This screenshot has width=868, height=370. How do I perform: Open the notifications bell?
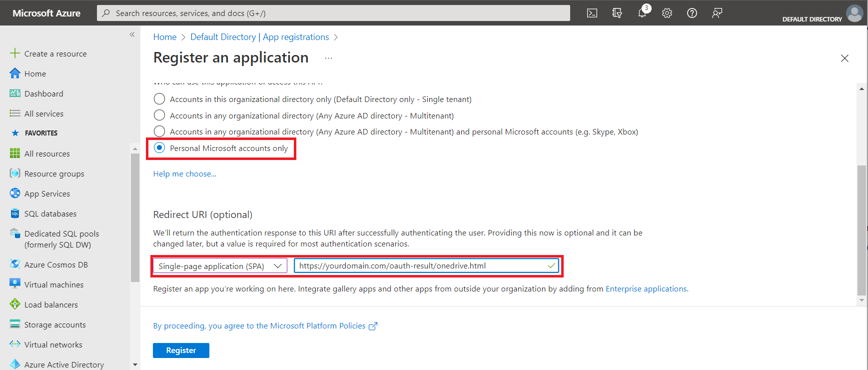pos(642,13)
